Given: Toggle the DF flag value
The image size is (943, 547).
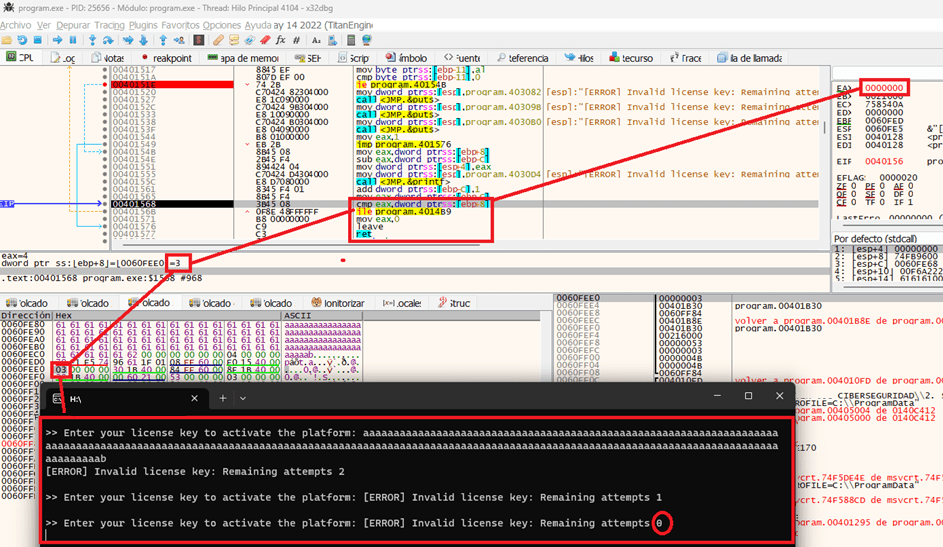Looking at the screenshot, I should pos(909,195).
